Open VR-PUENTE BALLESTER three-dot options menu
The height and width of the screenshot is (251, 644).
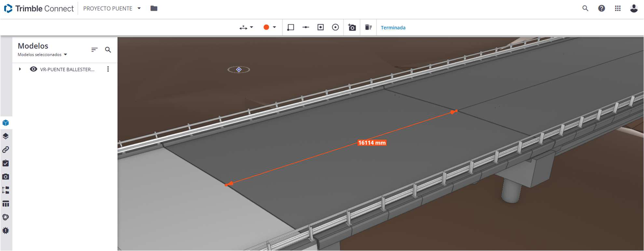coord(108,69)
